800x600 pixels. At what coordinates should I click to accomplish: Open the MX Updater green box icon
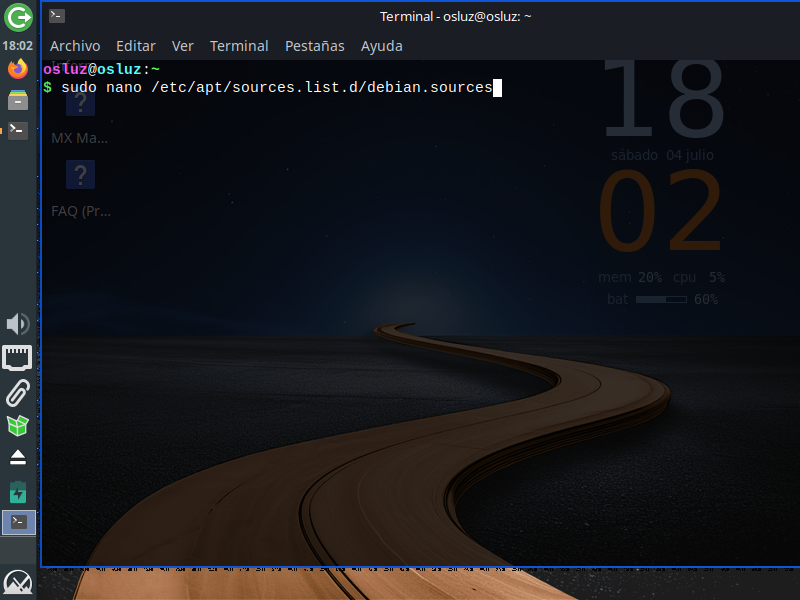tap(18, 426)
